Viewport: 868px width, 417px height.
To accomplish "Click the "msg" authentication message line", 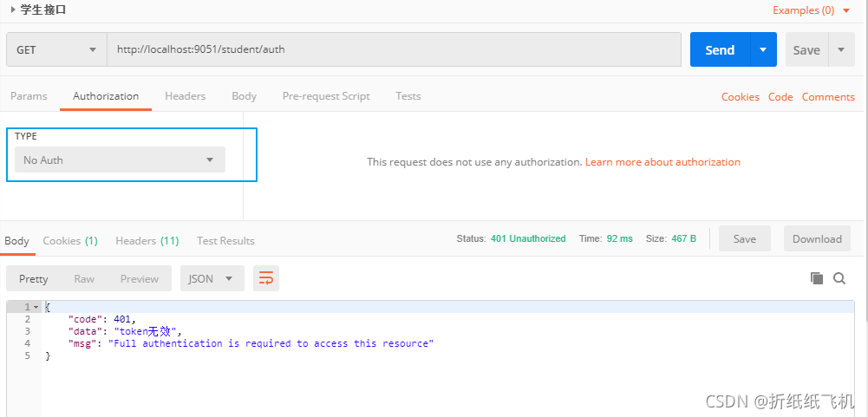I will (x=251, y=343).
